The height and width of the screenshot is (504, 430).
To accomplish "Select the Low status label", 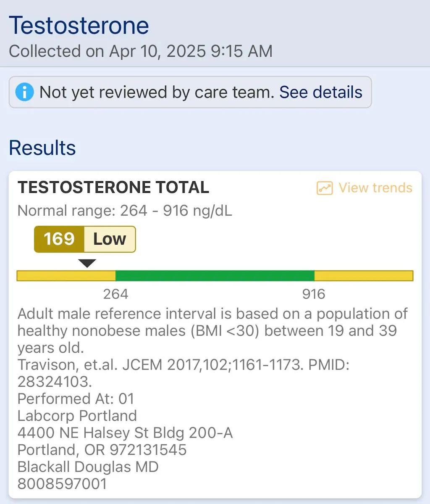I will coord(110,239).
